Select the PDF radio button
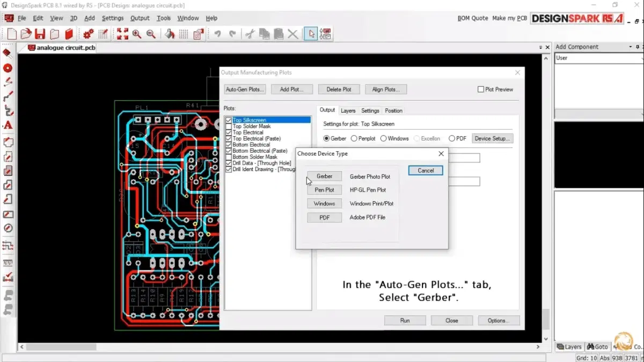The height and width of the screenshot is (362, 644). pos(452,138)
